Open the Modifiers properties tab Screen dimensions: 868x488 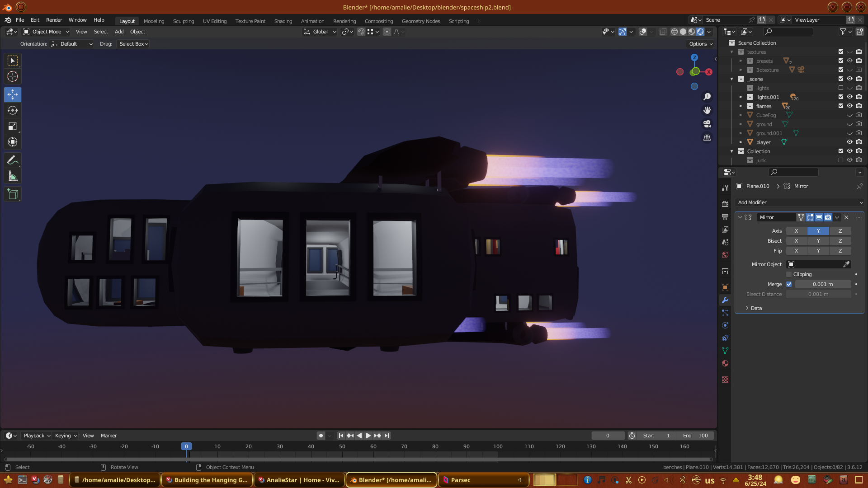[x=725, y=300]
